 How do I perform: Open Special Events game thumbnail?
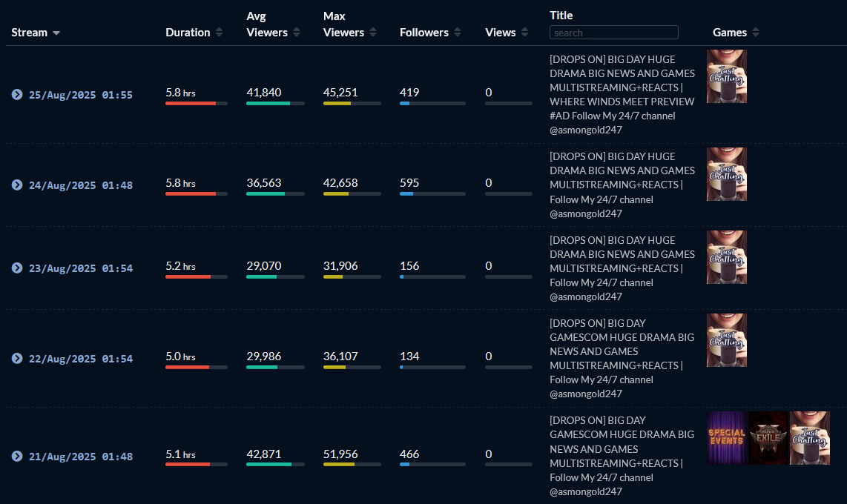[727, 438]
